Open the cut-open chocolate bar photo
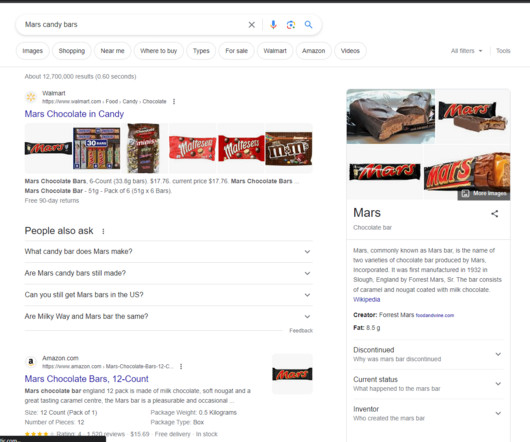The width and height of the screenshot is (530, 442). pos(391,116)
